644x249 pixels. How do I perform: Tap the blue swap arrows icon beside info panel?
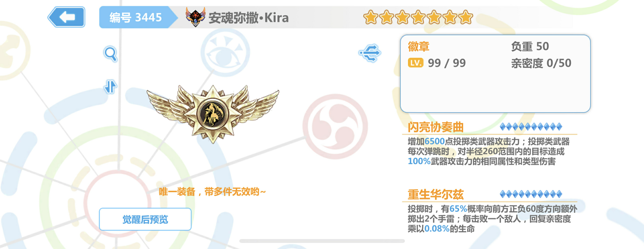point(370,53)
